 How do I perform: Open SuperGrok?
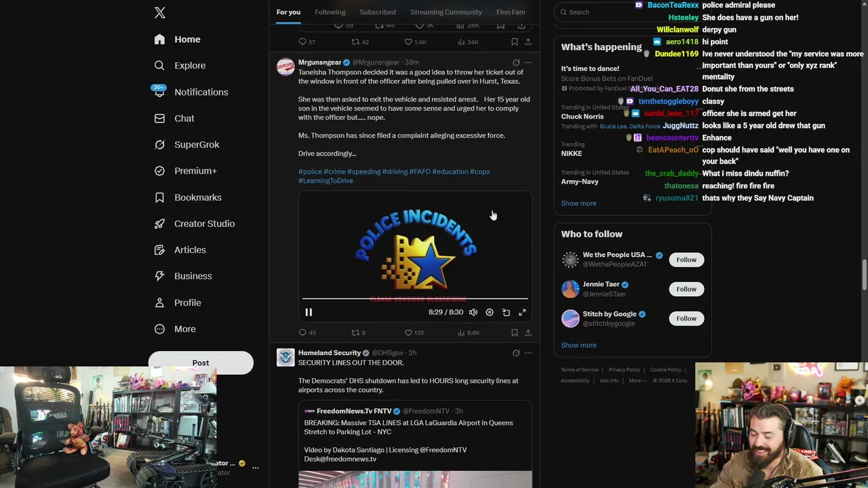[186, 144]
